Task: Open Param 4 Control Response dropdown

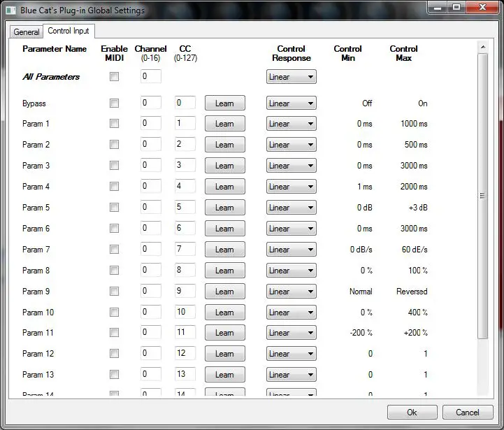Action: coord(291,187)
